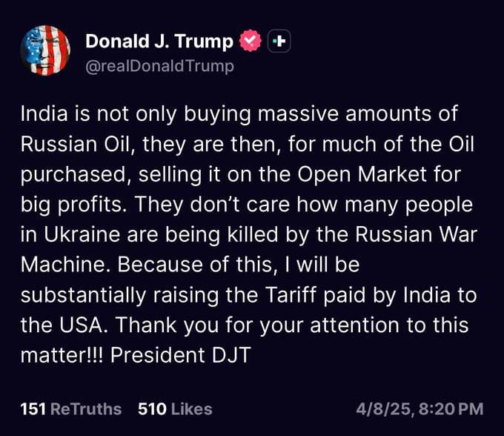
Task: Click the Donald J. Trump display name
Action: [159, 42]
